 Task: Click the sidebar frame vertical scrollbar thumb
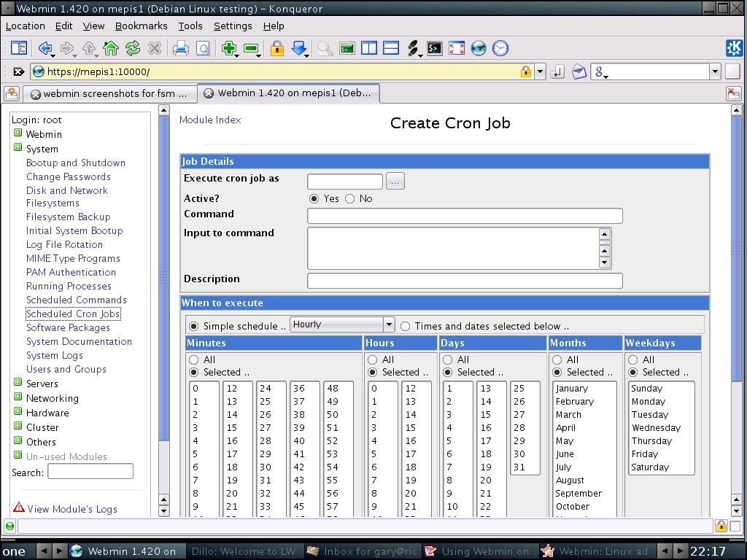[163, 278]
